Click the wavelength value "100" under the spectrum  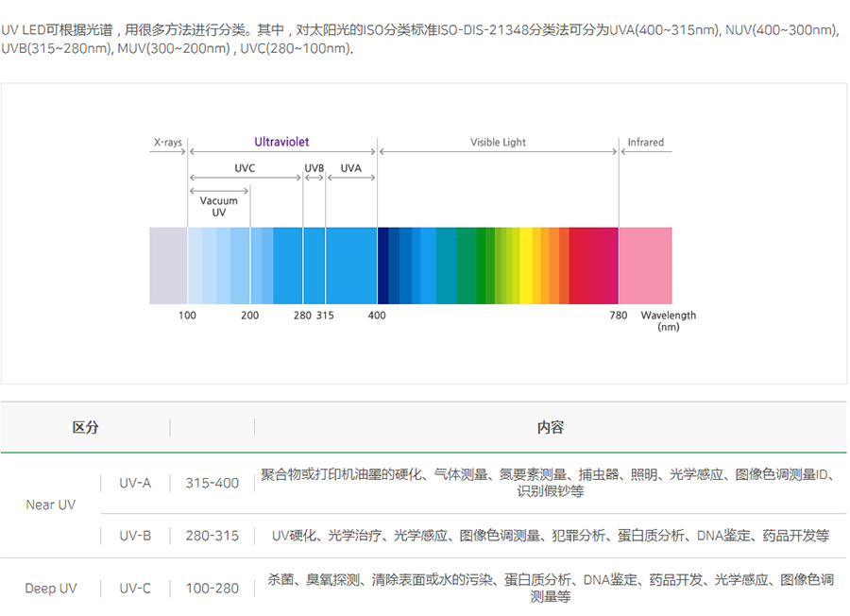pyautogui.click(x=187, y=315)
